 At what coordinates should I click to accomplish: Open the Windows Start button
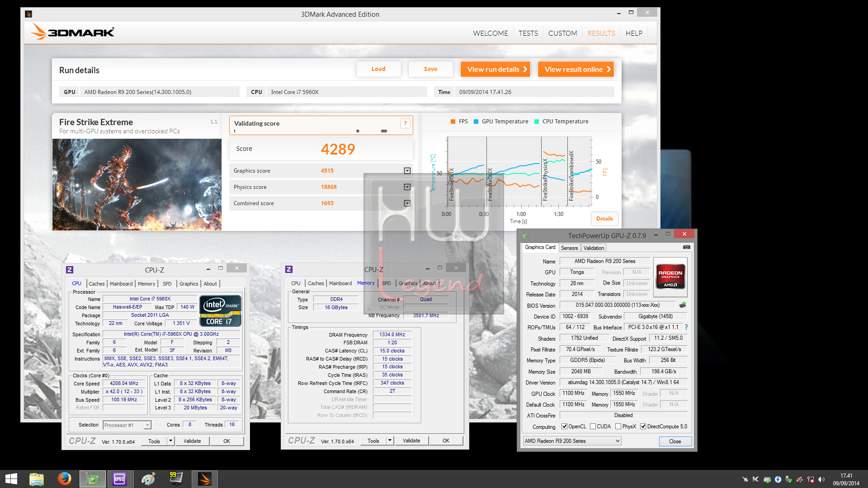pos(11,479)
